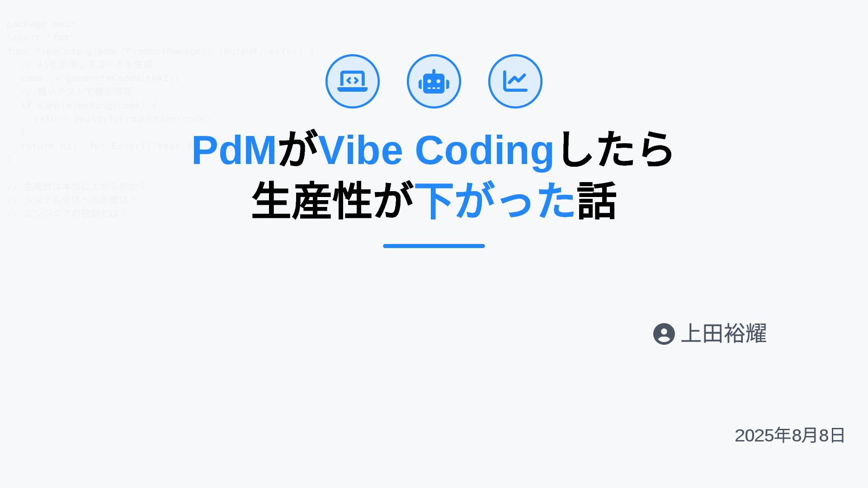Click comment "// システム全体への影響は？"

point(72,200)
